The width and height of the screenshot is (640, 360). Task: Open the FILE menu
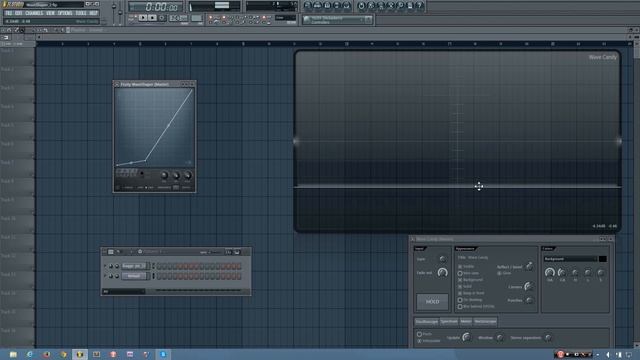click(9, 13)
